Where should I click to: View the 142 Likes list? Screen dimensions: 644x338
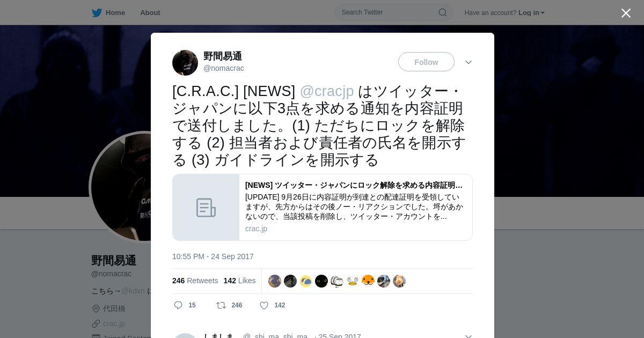pos(239,281)
